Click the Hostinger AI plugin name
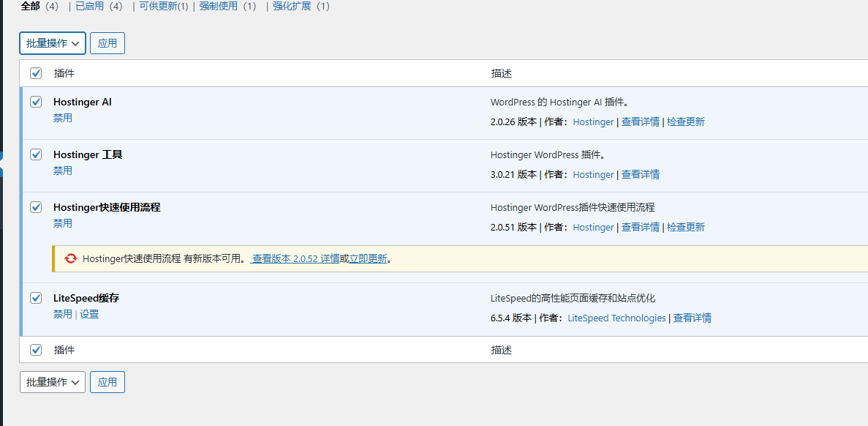Image resolution: width=868 pixels, height=426 pixels. coord(83,102)
